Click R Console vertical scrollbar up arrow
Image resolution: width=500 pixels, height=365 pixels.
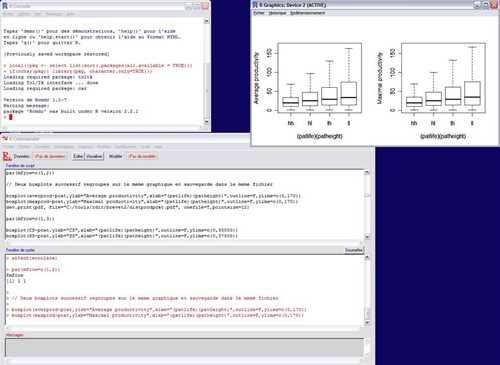pyautogui.click(x=206, y=21)
